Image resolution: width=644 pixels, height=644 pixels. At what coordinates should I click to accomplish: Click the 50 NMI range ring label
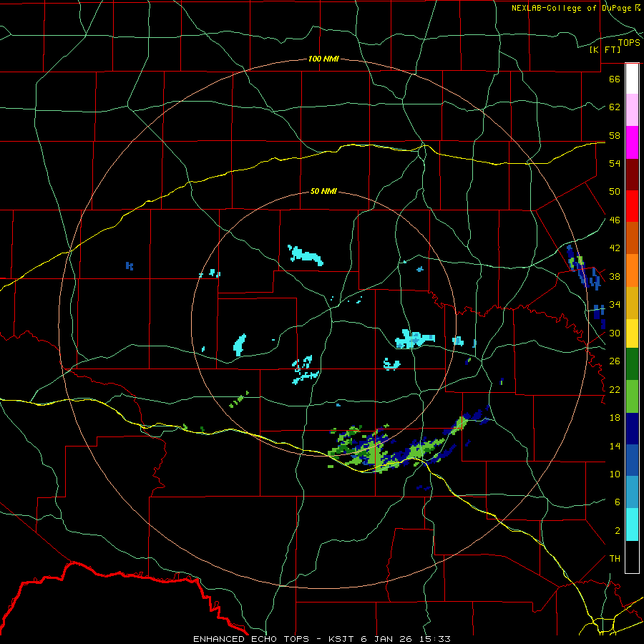tap(323, 191)
